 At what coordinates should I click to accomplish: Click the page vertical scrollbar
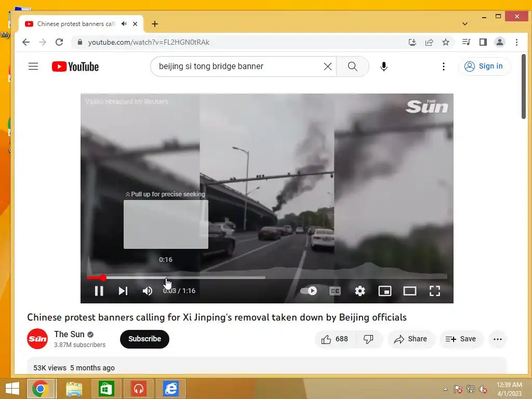[x=524, y=87]
